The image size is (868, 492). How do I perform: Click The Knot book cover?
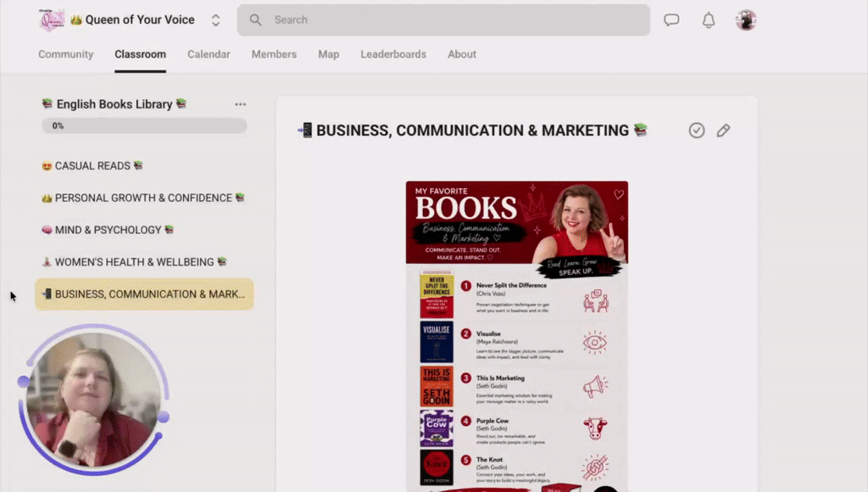pyautogui.click(x=437, y=467)
